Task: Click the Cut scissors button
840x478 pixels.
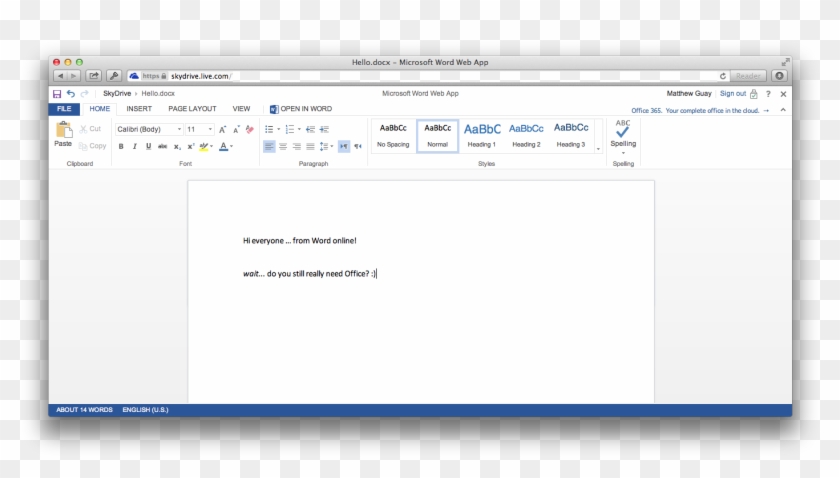Action: (x=90, y=129)
